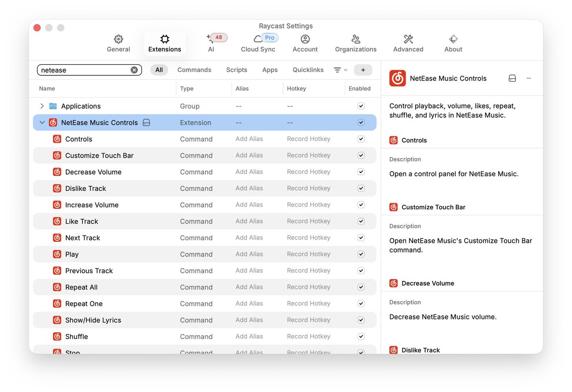Click the Controls command icon in list
Screen dimensions: 572x392
[57, 139]
